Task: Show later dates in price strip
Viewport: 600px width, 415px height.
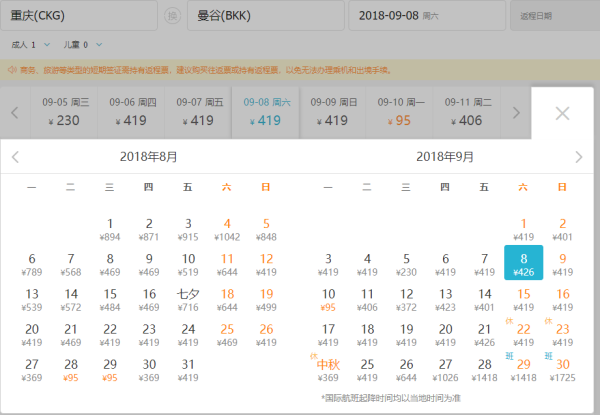Action: tap(516, 113)
